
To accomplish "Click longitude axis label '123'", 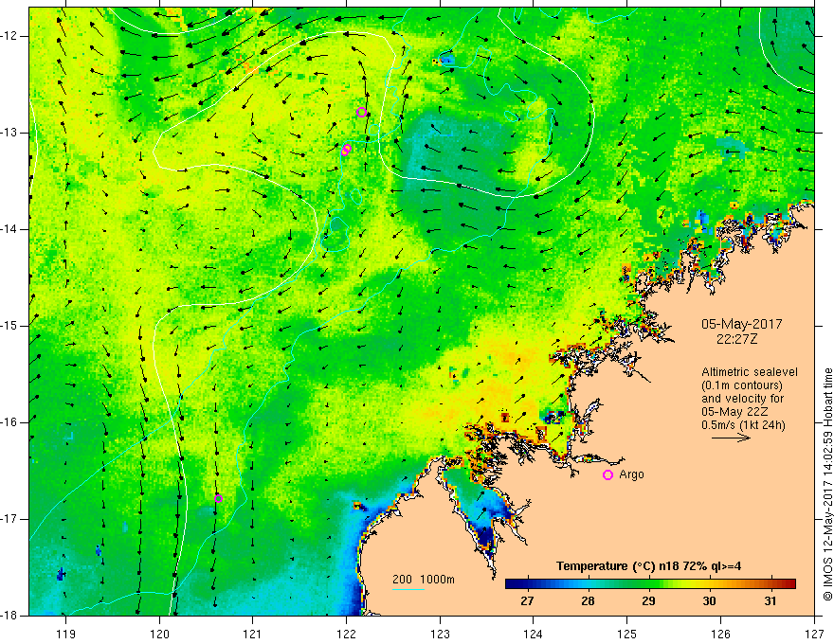I will point(440,634).
